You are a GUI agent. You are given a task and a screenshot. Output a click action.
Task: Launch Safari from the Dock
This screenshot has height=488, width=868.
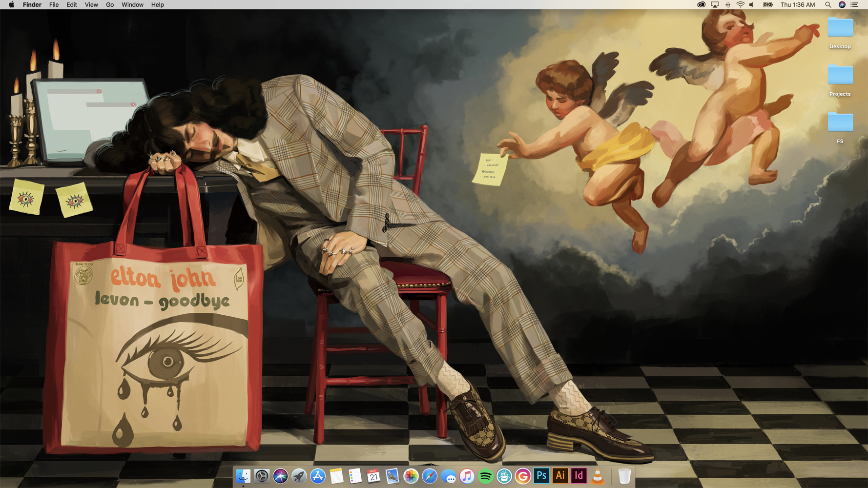[430, 476]
